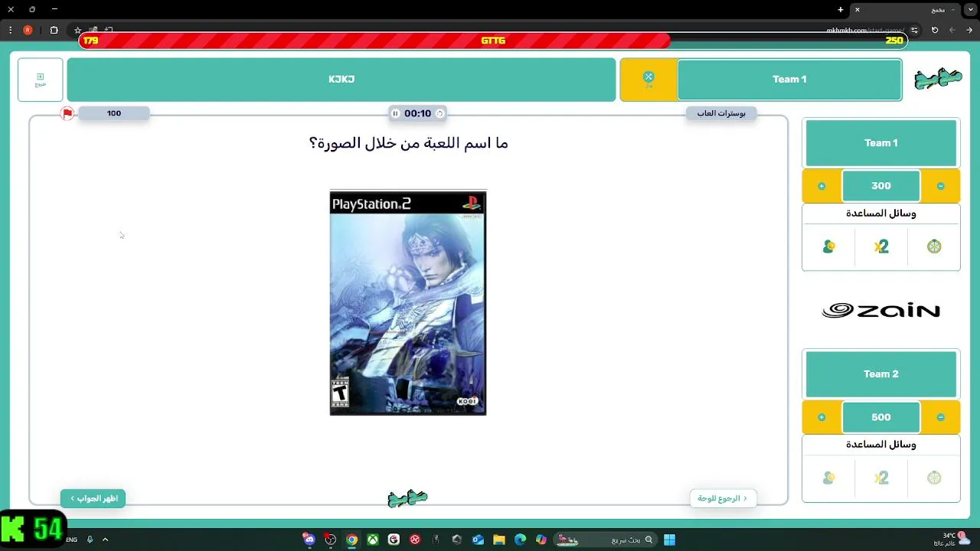Click the swap team turn icon
Viewport: 980px width, 551px height.
click(x=648, y=79)
